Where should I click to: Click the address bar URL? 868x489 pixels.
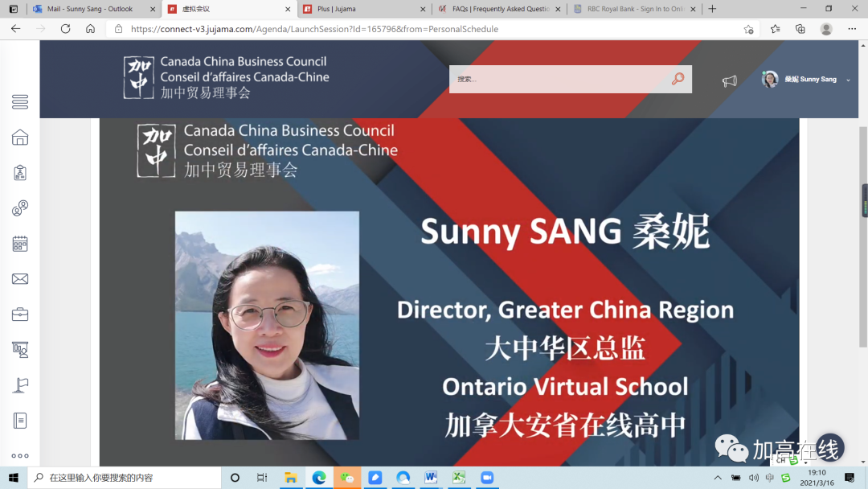click(x=314, y=29)
